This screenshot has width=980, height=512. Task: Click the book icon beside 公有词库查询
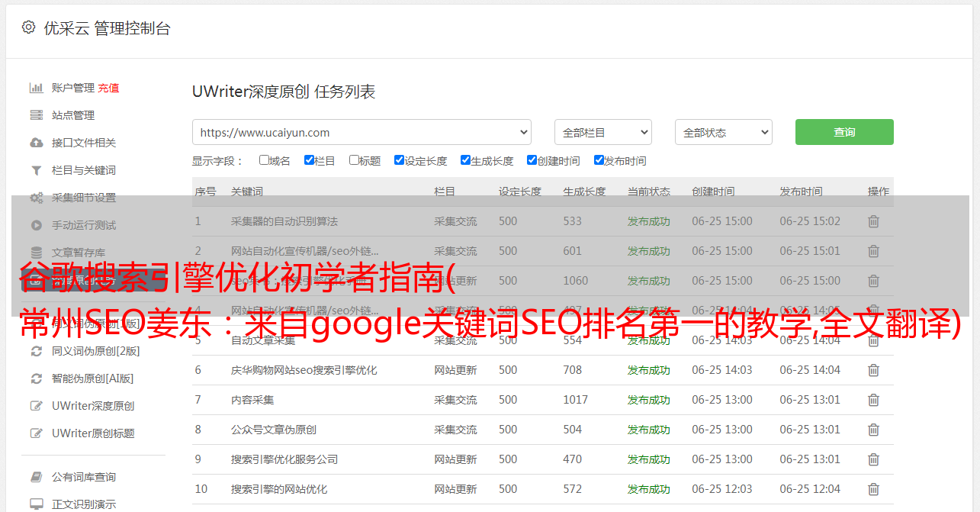(36, 477)
